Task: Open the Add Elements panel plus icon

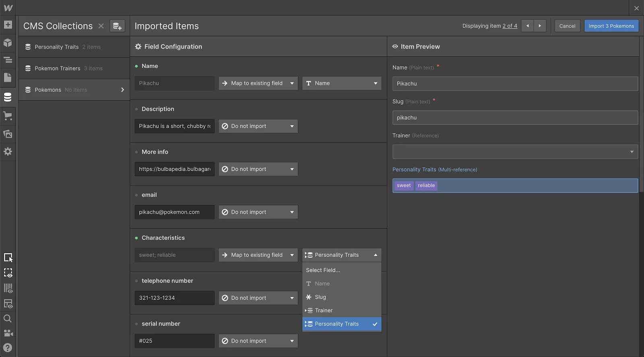Action: coord(8,25)
